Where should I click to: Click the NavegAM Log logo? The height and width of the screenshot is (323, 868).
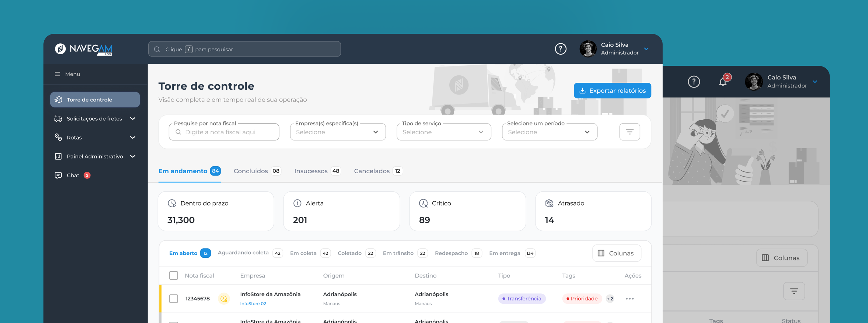[x=83, y=49]
